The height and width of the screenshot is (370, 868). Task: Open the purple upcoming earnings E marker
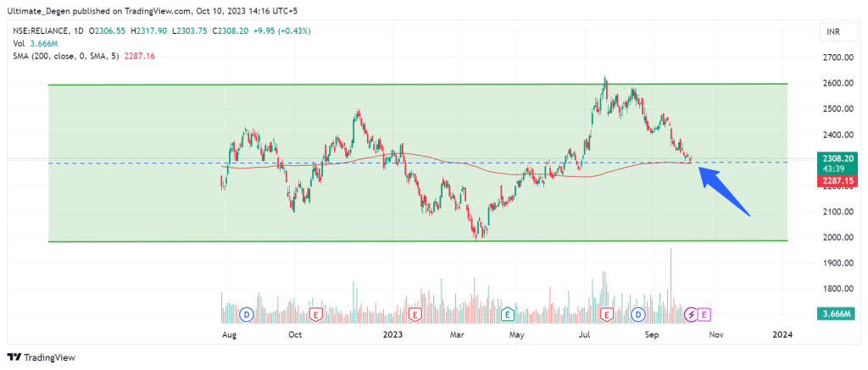[704, 315]
